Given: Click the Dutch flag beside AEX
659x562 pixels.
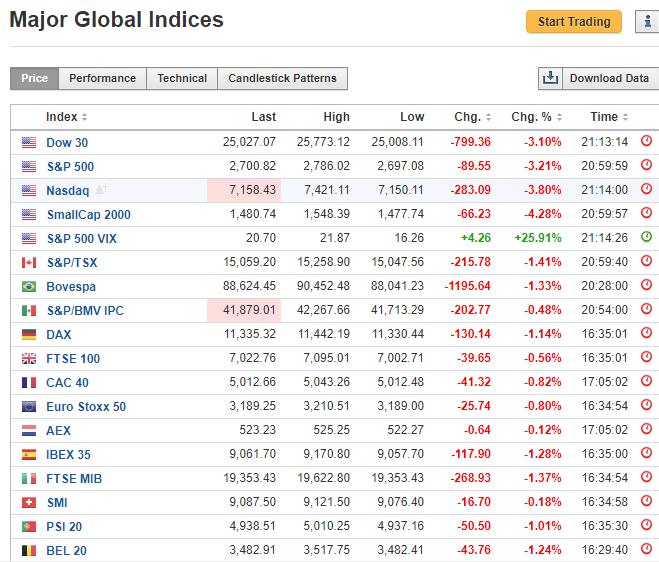Looking at the screenshot, I should coord(29,430).
